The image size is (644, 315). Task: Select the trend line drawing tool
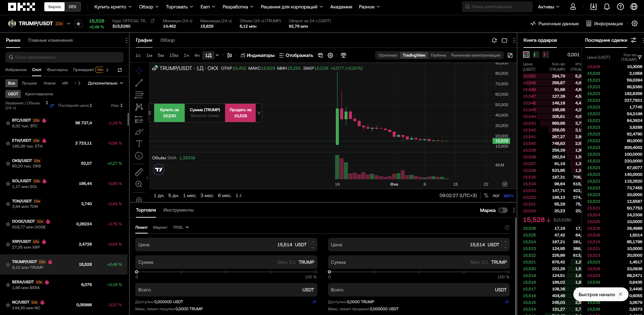pyautogui.click(x=139, y=83)
